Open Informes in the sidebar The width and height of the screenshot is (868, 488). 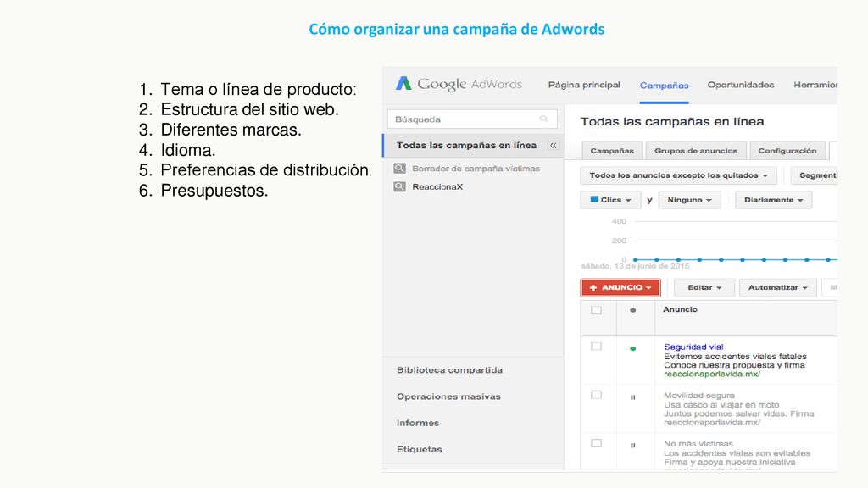(417, 423)
